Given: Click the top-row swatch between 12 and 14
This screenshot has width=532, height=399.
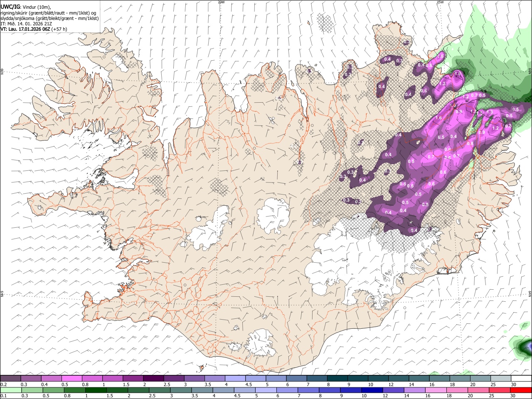Looking at the screenshot, I should click(x=398, y=378).
